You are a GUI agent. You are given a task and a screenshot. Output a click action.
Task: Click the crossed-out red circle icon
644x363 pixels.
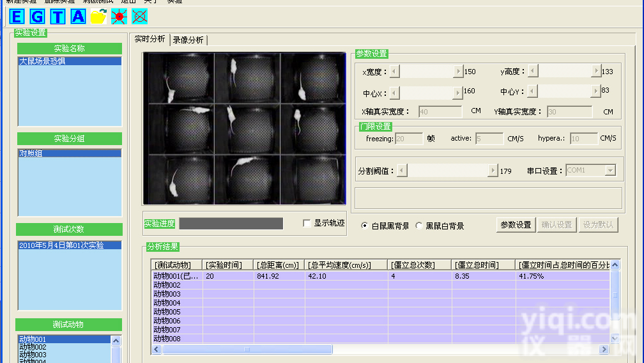[139, 17]
